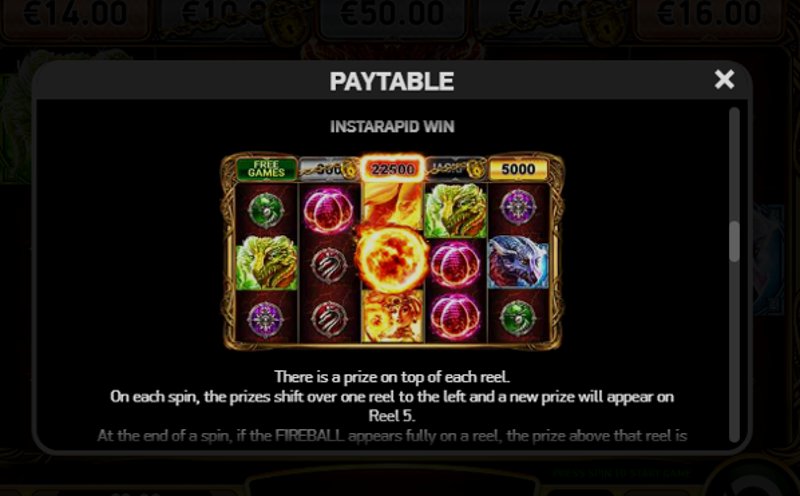
Task: Click the green orb at top of reel one
Action: coord(265,210)
